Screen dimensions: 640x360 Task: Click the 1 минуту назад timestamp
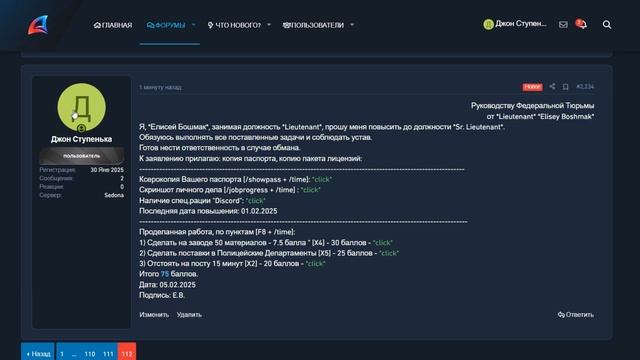point(160,87)
